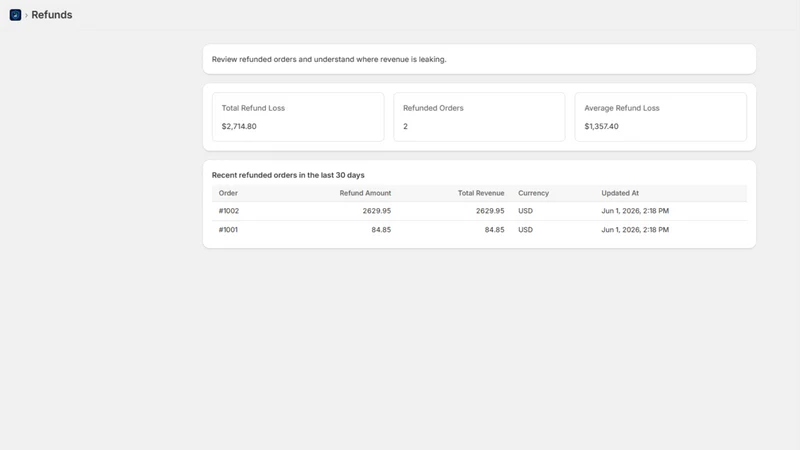Click the updated date in #1001 row
Viewport: 800px width, 450px height.
[x=635, y=230]
